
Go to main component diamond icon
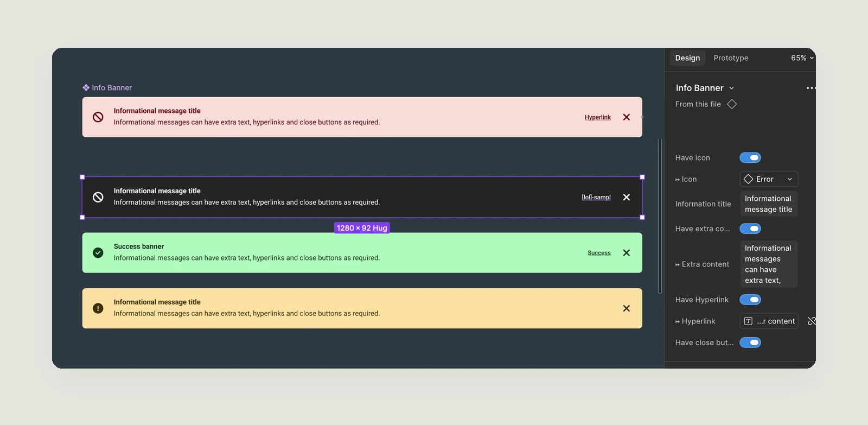pyautogui.click(x=732, y=104)
